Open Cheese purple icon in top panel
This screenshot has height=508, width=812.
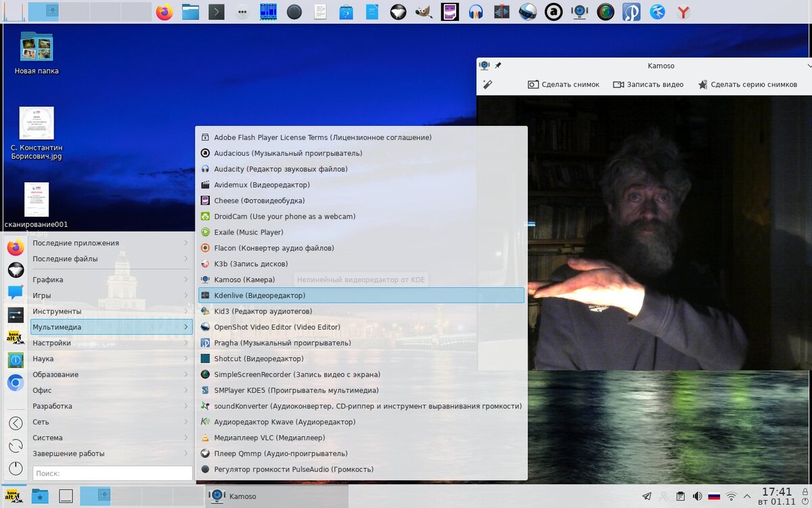click(449, 12)
